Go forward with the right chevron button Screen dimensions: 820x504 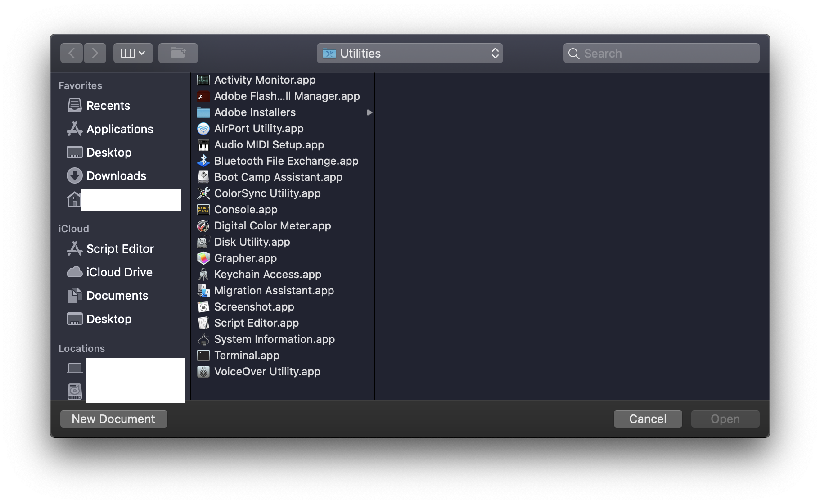(x=95, y=53)
